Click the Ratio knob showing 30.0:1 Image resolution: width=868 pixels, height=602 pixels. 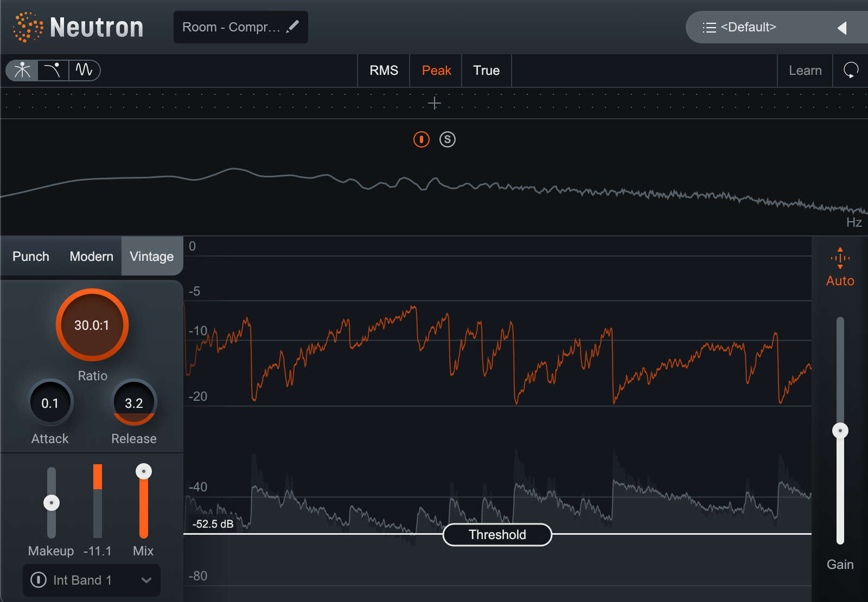tap(92, 325)
